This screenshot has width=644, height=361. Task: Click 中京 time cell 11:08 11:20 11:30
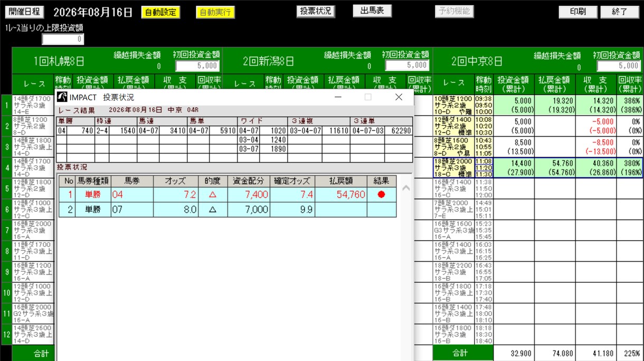[x=483, y=167]
